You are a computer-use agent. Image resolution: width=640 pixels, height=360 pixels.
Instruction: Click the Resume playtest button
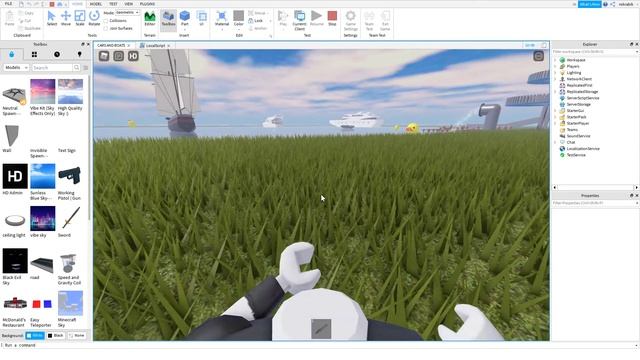[316, 18]
